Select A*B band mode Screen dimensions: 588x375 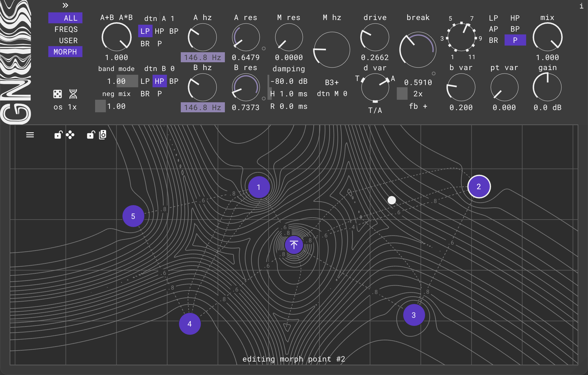pyautogui.click(x=126, y=18)
